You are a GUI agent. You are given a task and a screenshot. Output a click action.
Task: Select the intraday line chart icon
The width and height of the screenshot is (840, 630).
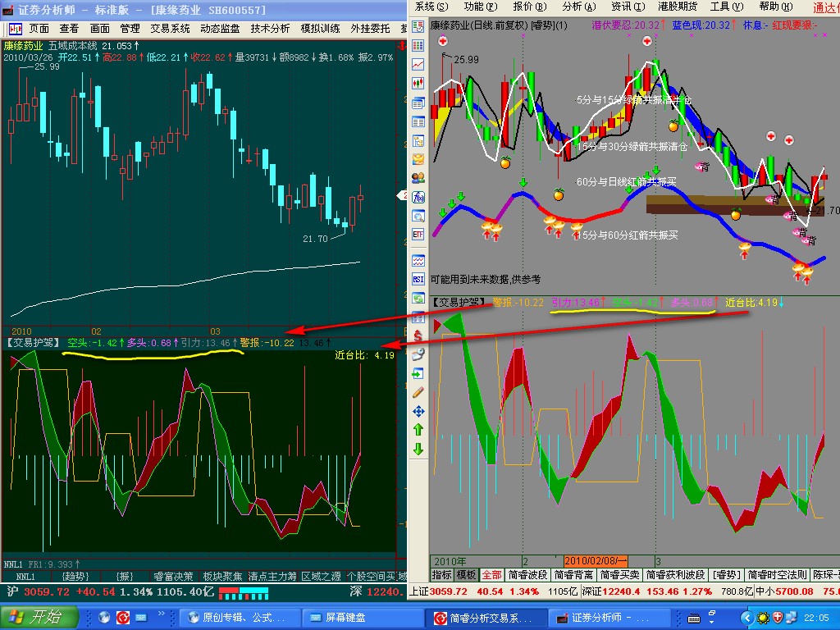tap(418, 64)
